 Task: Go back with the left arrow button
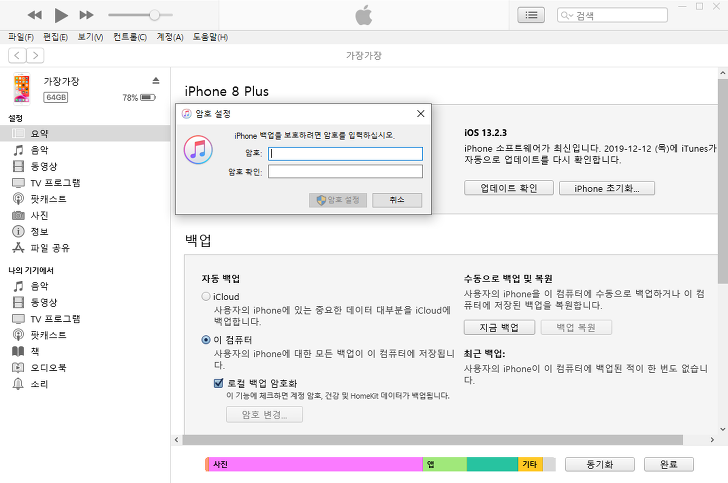click(x=17, y=56)
